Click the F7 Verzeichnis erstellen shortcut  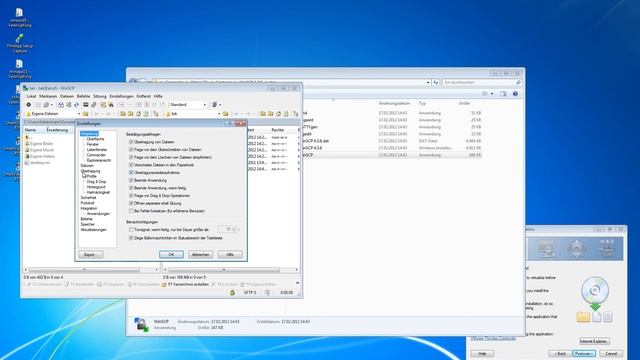click(x=185, y=284)
